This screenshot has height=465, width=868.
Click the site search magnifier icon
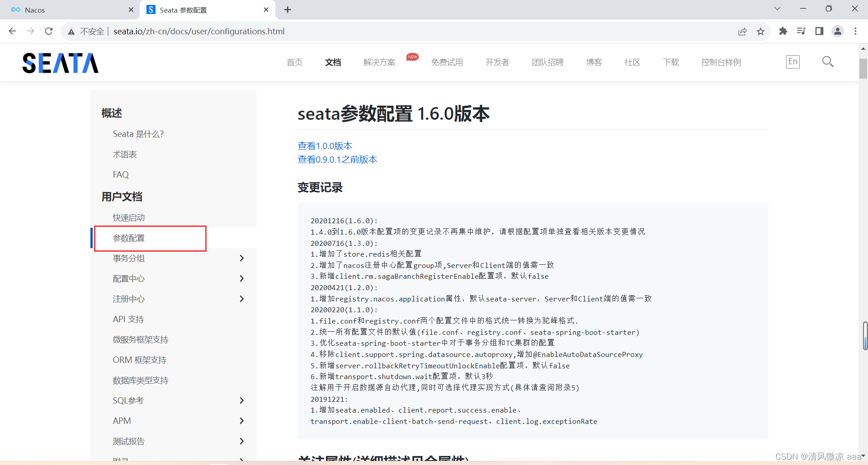(828, 62)
